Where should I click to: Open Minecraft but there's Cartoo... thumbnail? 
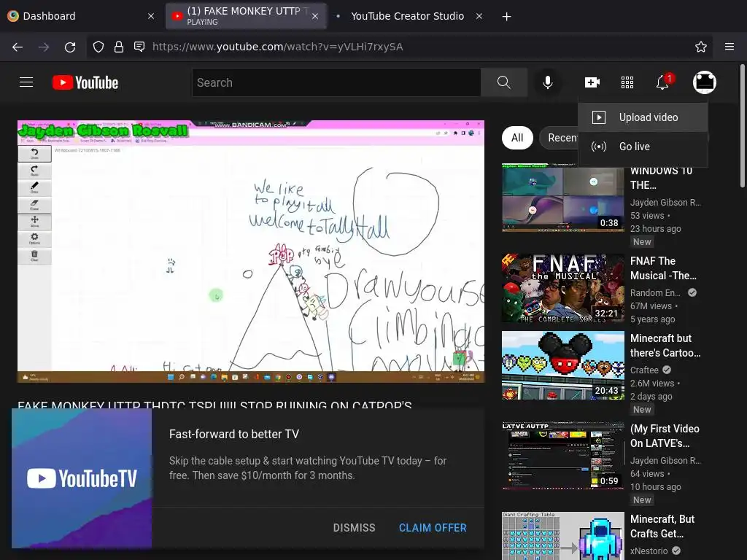point(563,365)
